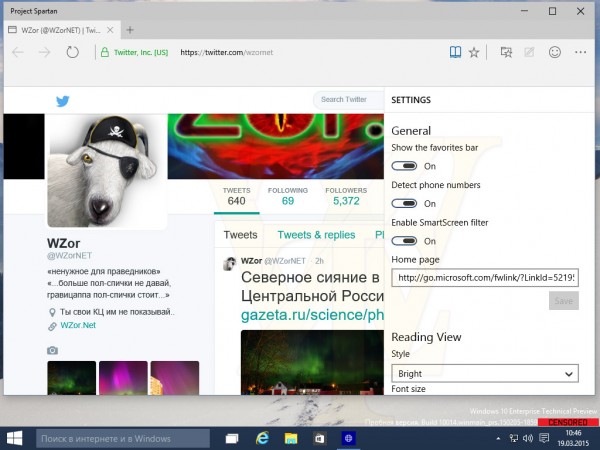Switch to the Tweets & replies tab

pos(316,235)
